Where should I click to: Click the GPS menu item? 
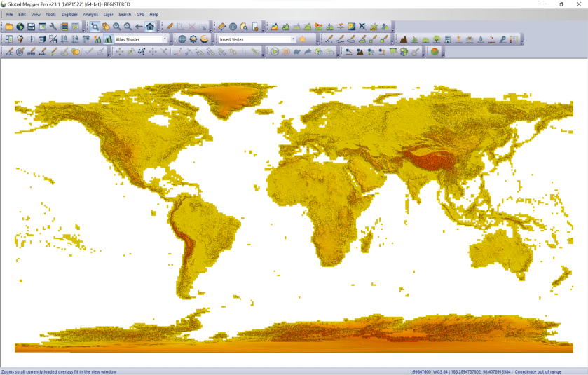tap(140, 14)
